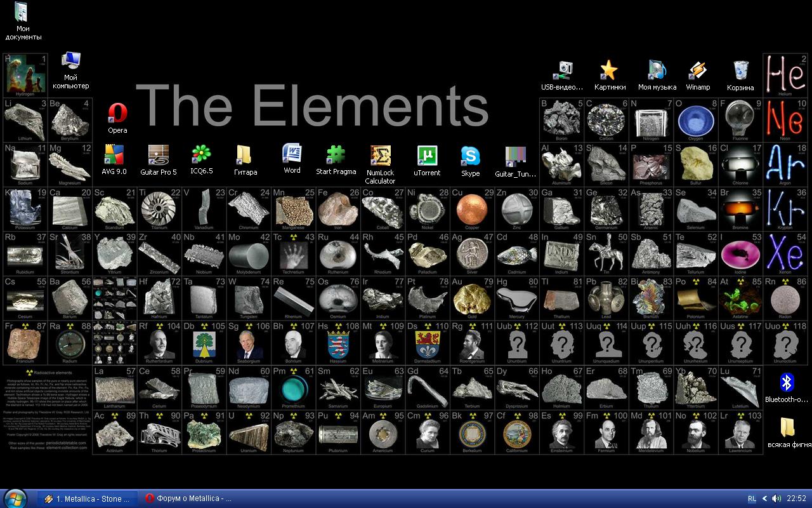Click the Bluetooth desktop shortcut
This screenshot has height=508, width=812.
click(787, 383)
